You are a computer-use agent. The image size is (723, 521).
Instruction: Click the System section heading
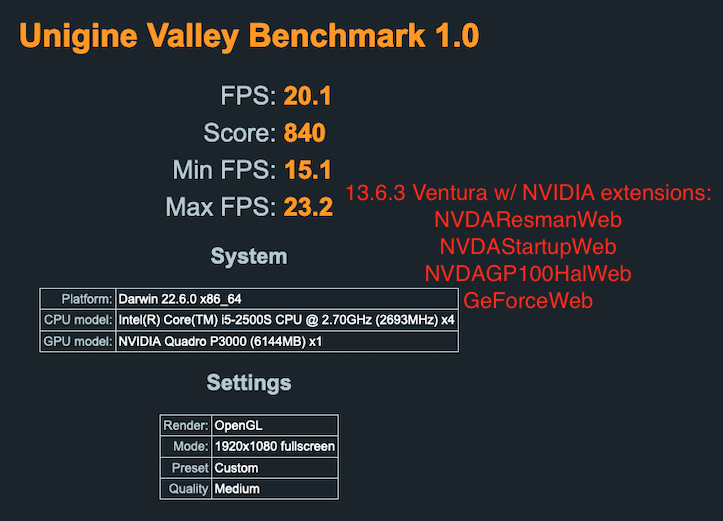(x=249, y=257)
